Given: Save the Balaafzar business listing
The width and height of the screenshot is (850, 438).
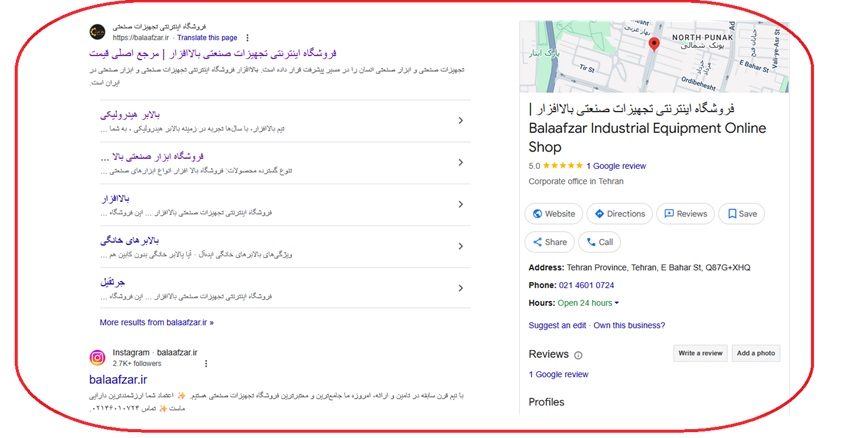Looking at the screenshot, I should (742, 214).
